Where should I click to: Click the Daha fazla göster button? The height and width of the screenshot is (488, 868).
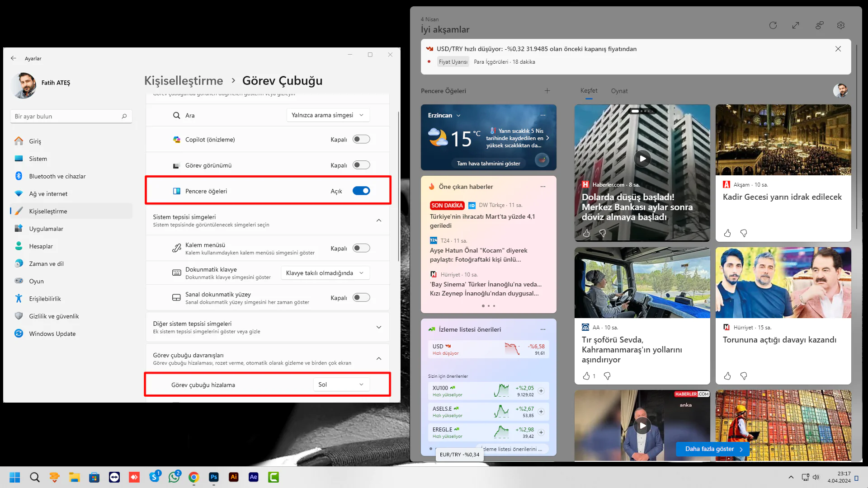point(712,449)
